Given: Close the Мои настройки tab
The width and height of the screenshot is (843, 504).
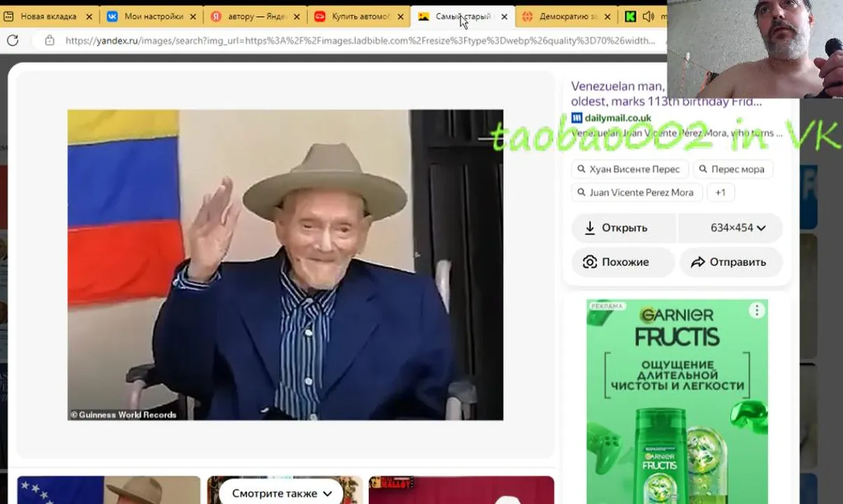Looking at the screenshot, I should (193, 16).
